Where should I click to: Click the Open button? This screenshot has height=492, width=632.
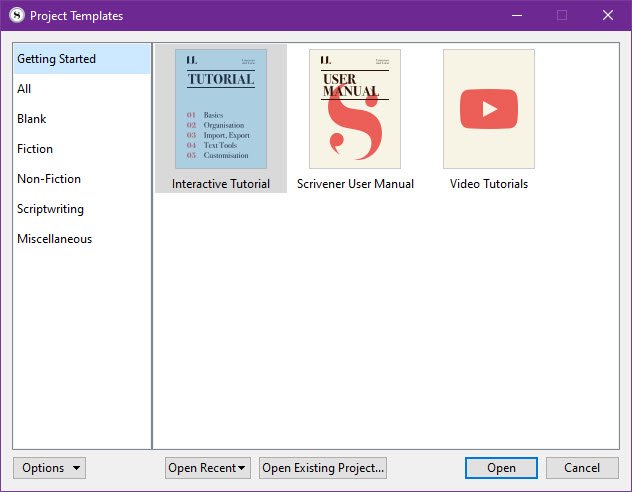coord(501,468)
